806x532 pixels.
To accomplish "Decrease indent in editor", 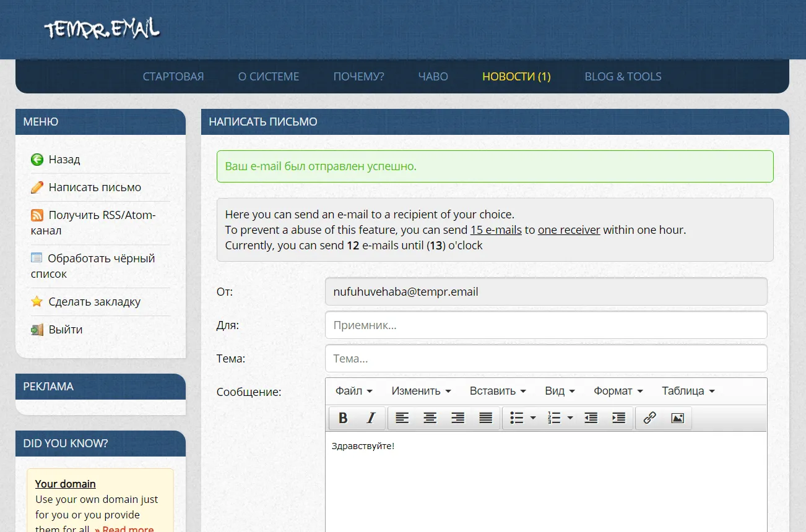I will [591, 418].
